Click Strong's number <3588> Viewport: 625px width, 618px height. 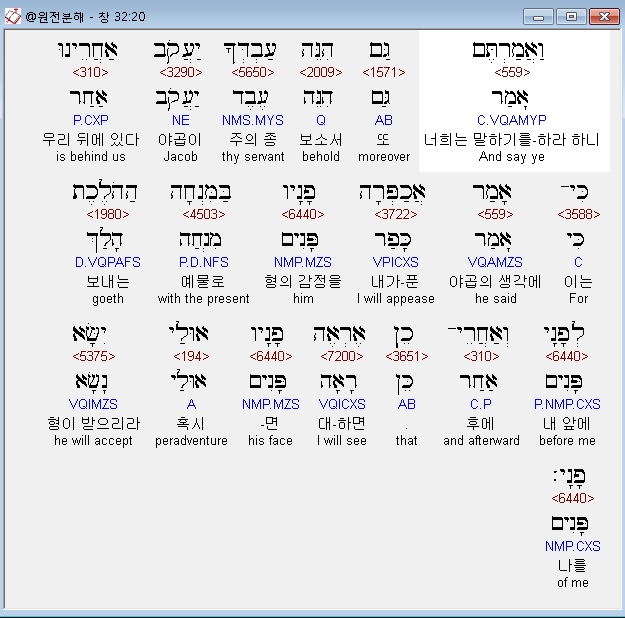pos(579,215)
